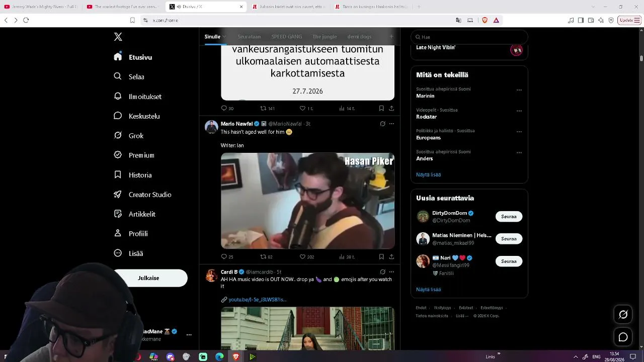Open more options for Anders trend
Screen dimensions: 644x362
(519, 153)
